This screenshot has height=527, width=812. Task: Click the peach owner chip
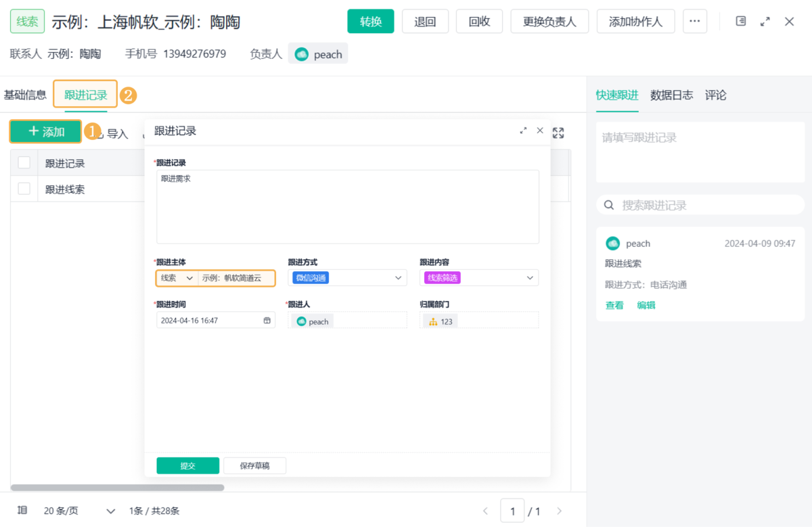[318, 54]
